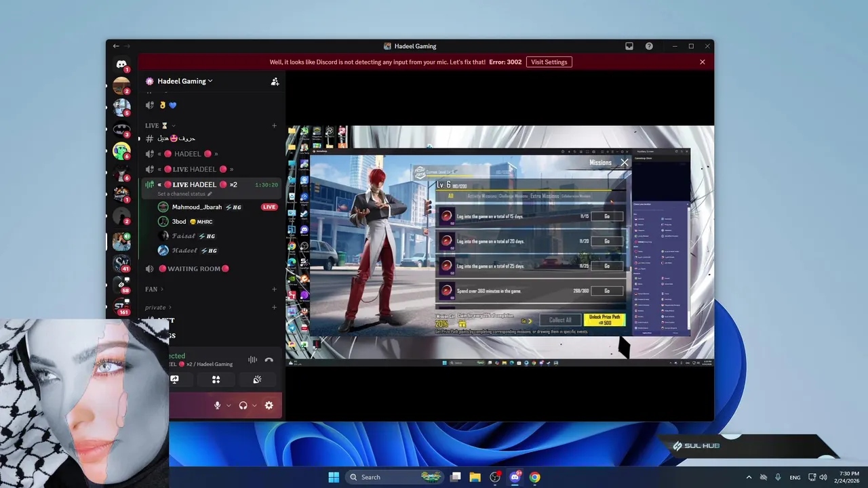Image resolution: width=868 pixels, height=488 pixels.
Task: Show hidden system tray icons
Action: [x=749, y=477]
